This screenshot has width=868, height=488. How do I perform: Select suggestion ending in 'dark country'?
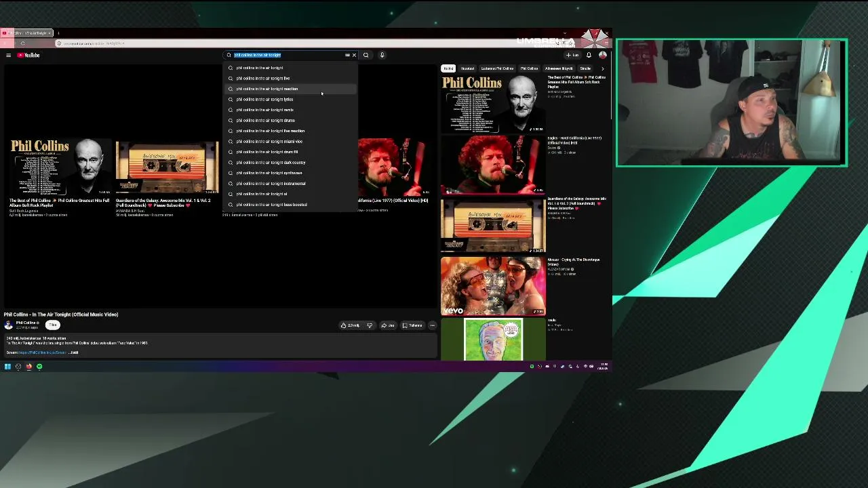pyautogui.click(x=290, y=162)
